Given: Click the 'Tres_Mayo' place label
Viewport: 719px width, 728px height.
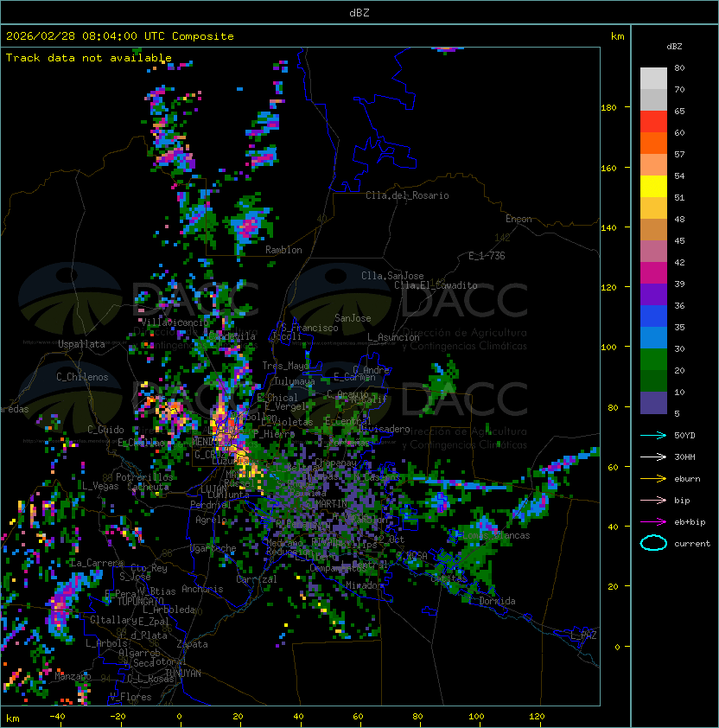Looking at the screenshot, I should (285, 366).
